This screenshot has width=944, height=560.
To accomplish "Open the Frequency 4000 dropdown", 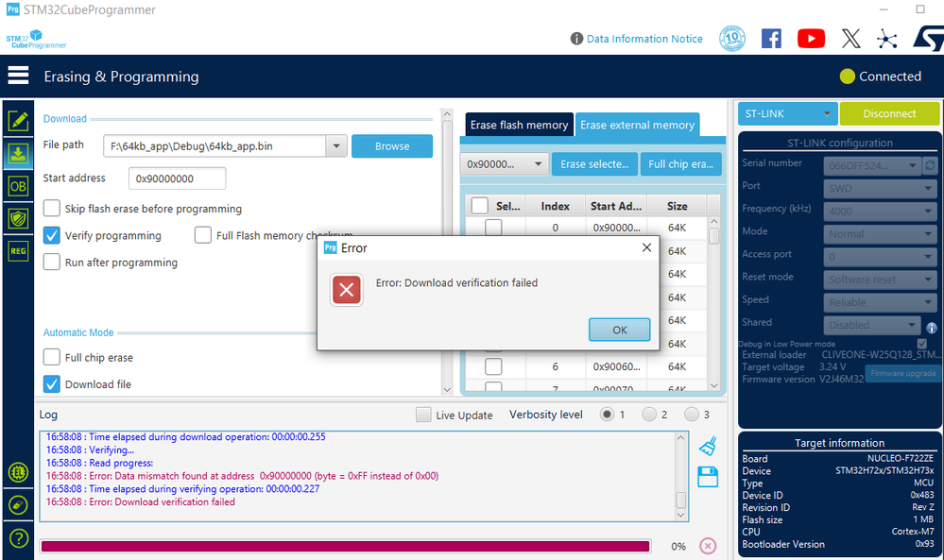I will click(880, 212).
